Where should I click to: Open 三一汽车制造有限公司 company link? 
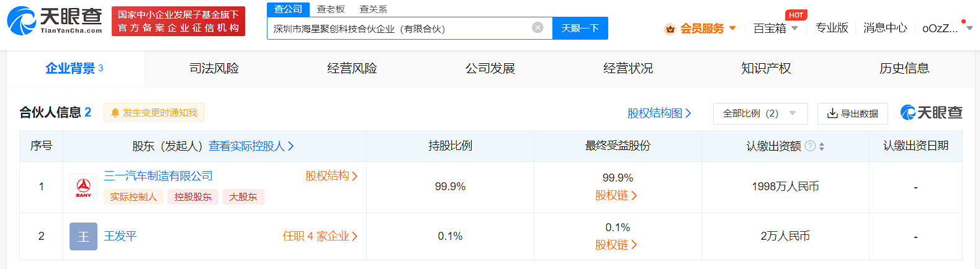tap(158, 176)
